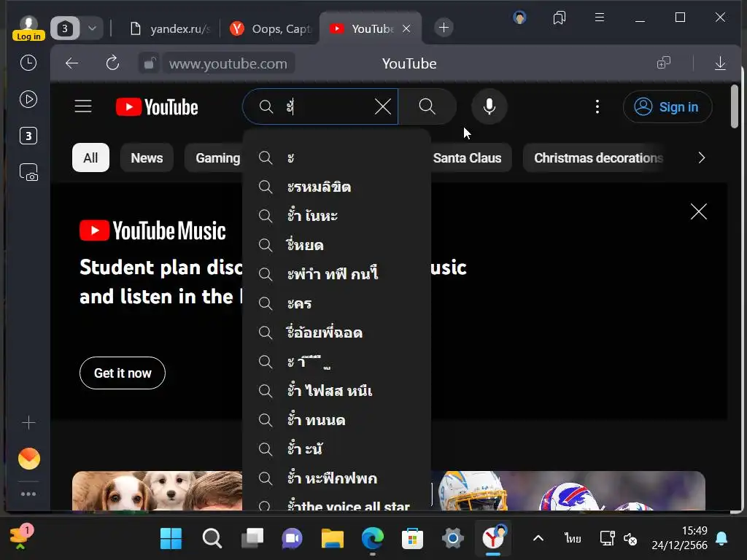Open the clock showing 15:49
This screenshot has height=560, width=747.
679,538
